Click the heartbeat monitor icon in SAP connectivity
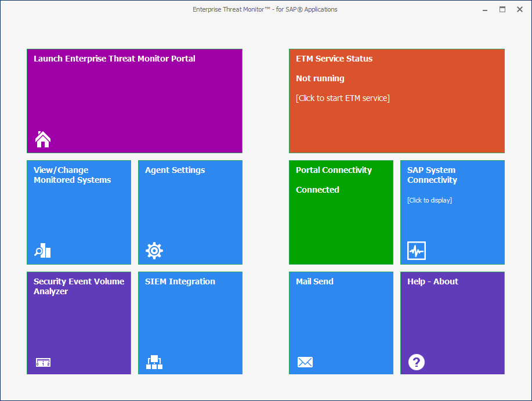Viewport: 532px width, 401px height. tap(417, 251)
